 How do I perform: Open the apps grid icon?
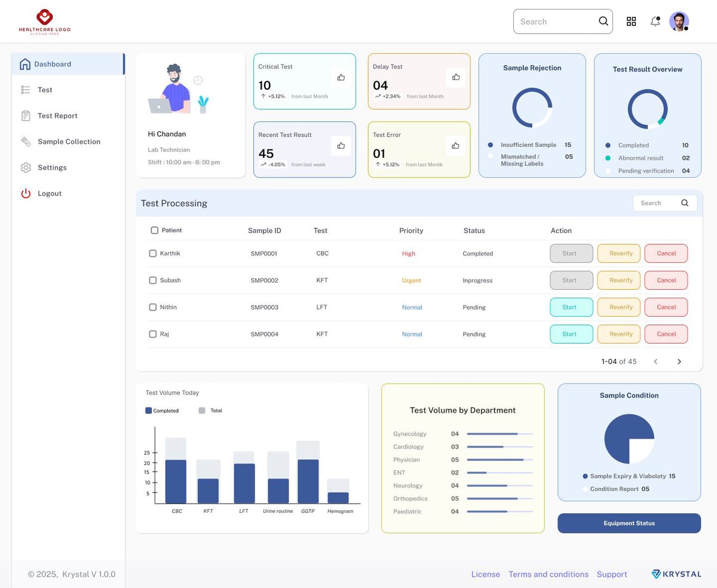tap(631, 22)
